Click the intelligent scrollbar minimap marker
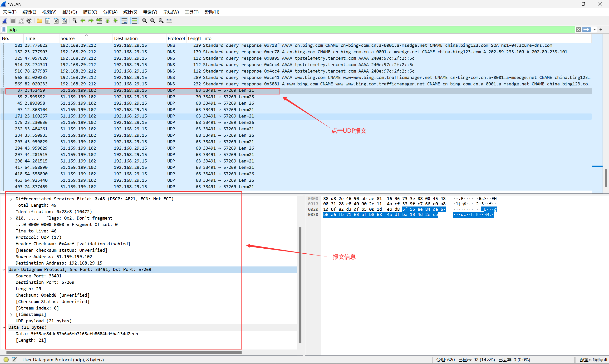 pos(597,167)
